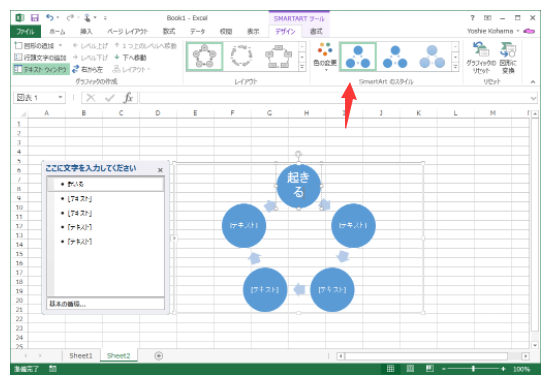Click the Select All corner triangle

point(23,113)
